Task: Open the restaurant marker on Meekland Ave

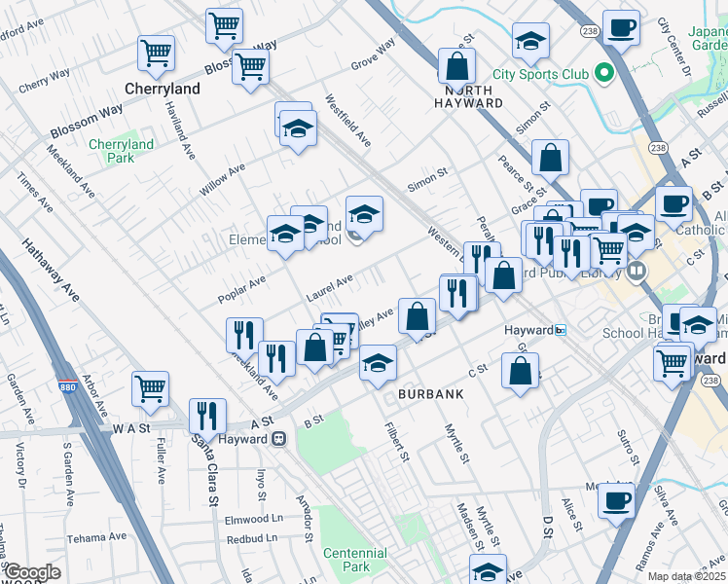Action: pyautogui.click(x=244, y=337)
